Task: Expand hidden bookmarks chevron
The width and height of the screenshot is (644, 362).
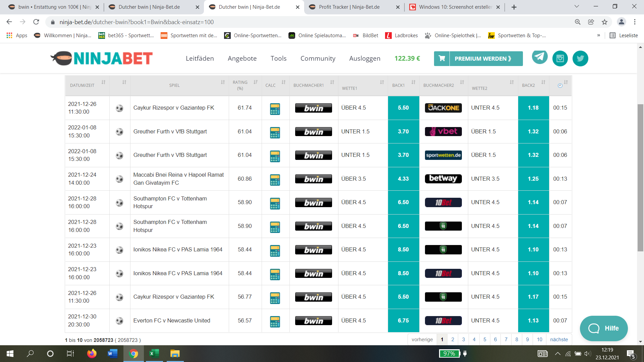Action: tap(598, 36)
